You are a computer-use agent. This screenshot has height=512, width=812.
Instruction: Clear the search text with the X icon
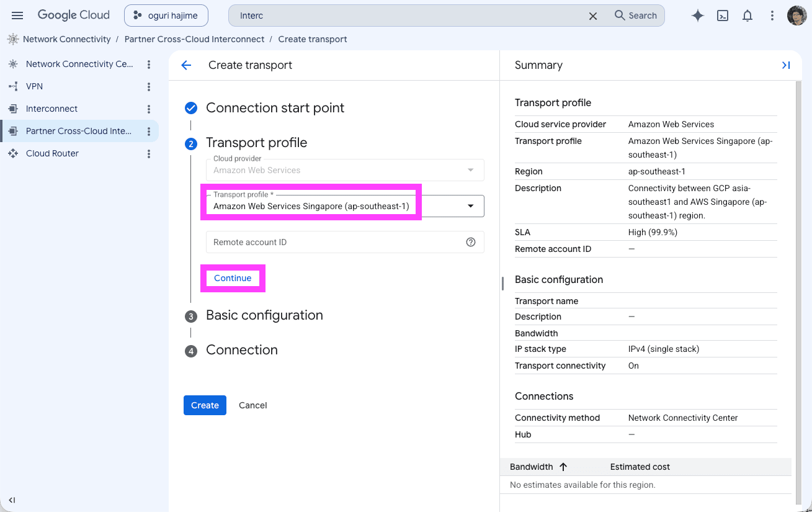click(x=593, y=16)
